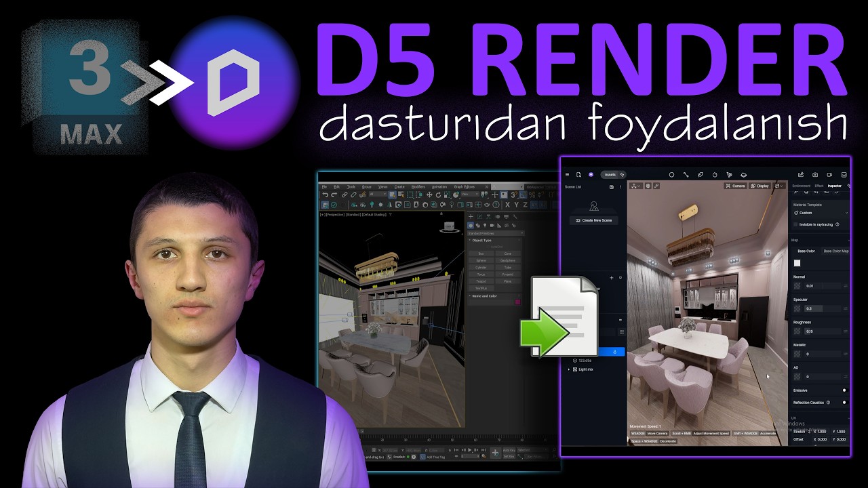This screenshot has height=488, width=868.
Task: Select the Base Color tab
Action: pos(806,251)
